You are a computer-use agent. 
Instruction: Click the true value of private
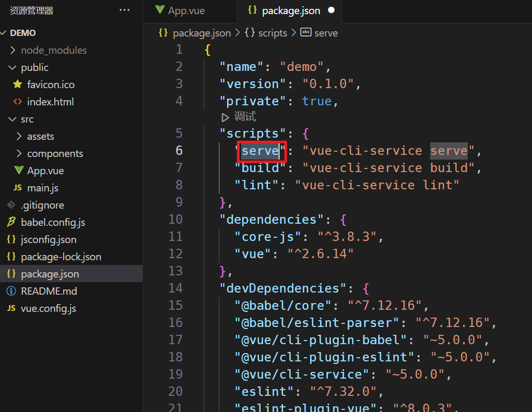316,101
